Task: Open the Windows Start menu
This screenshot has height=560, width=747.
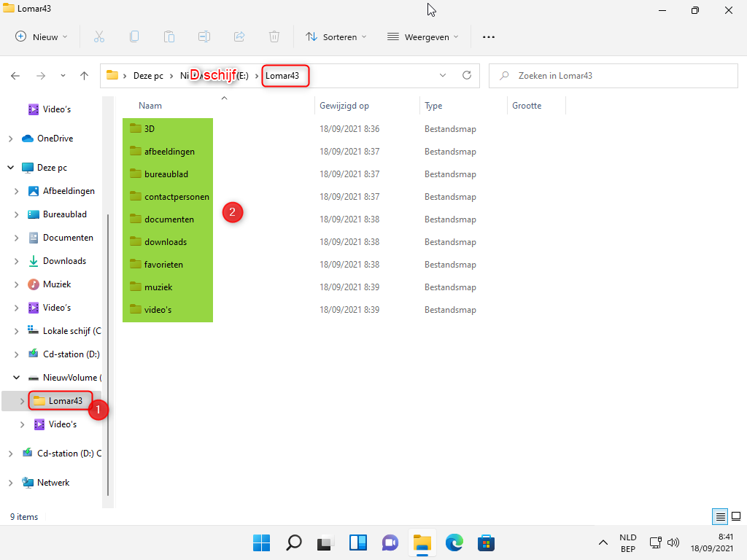Action: 262,542
